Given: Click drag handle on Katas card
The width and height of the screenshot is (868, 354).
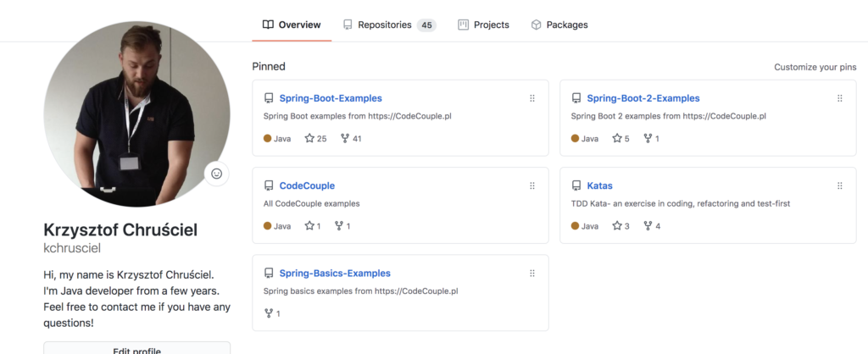Looking at the screenshot, I should pos(840,185).
